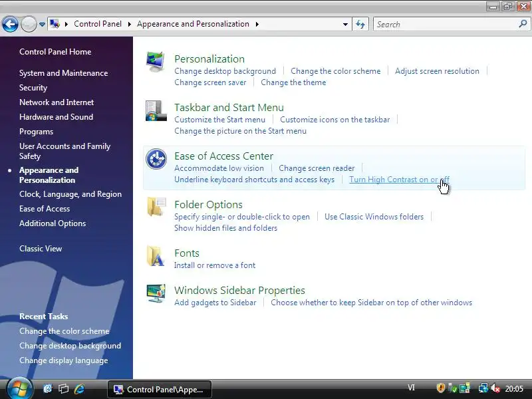The width and height of the screenshot is (532, 399).
Task: Open Taskbar and Start Menu heading
Action: [229, 107]
